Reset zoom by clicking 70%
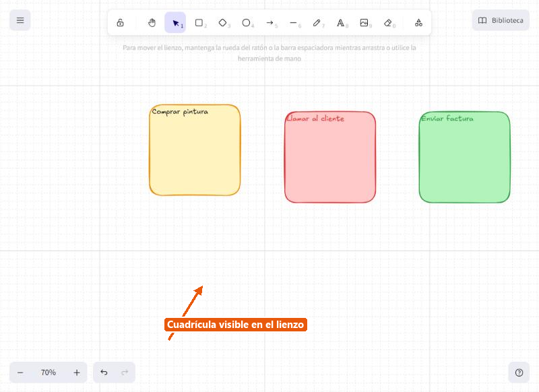539x392 pixels. click(48, 372)
